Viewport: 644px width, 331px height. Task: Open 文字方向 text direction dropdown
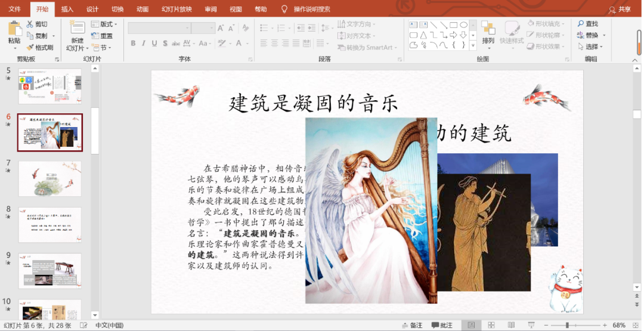tap(357, 24)
